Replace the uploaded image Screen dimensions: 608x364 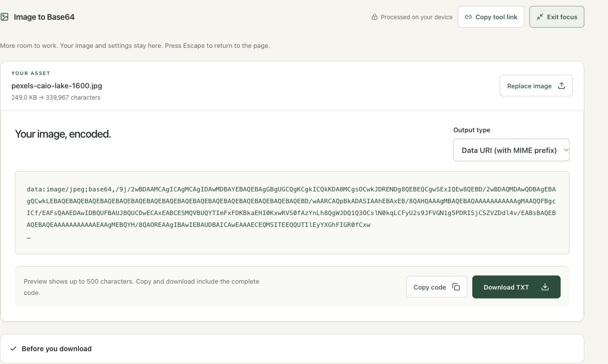pos(536,86)
